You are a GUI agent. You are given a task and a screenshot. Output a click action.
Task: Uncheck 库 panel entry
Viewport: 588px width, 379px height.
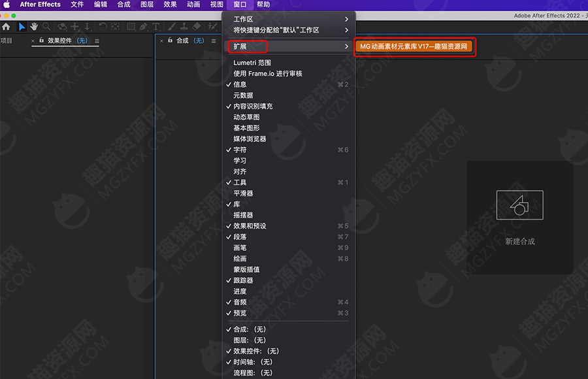tap(288, 204)
